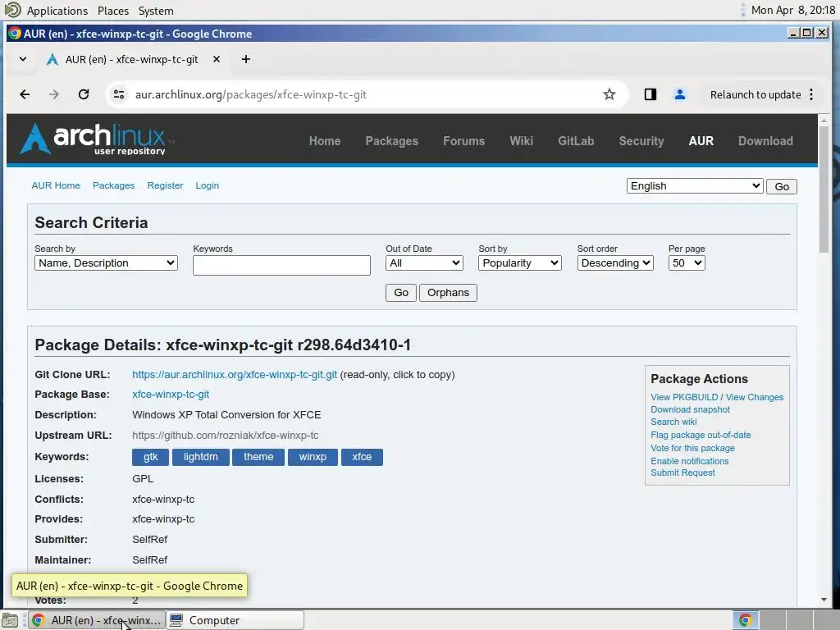The height and width of the screenshot is (630, 840).
Task: Click the lightdm keyword tag
Action: (x=201, y=458)
